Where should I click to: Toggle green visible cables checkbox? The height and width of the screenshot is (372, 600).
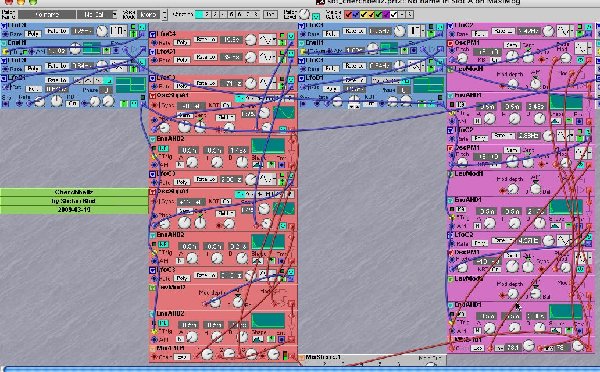(x=379, y=15)
